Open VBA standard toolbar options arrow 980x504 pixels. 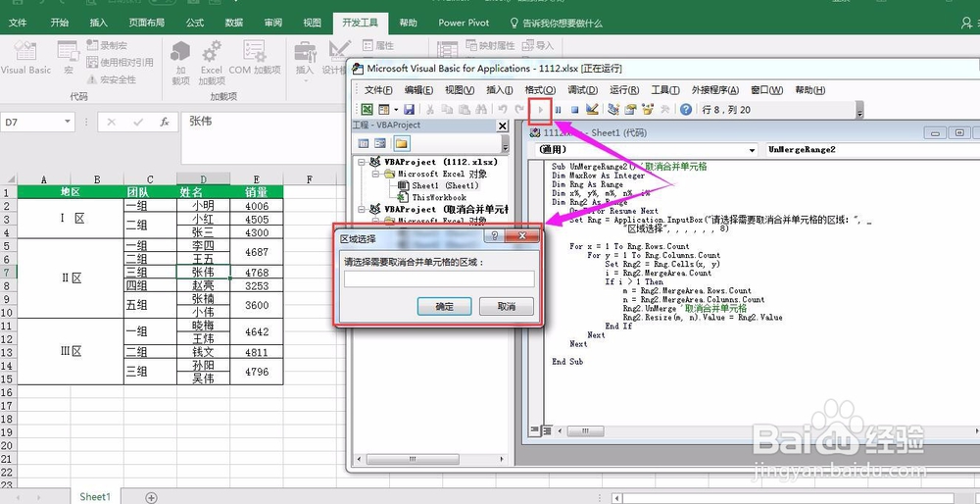(859, 111)
